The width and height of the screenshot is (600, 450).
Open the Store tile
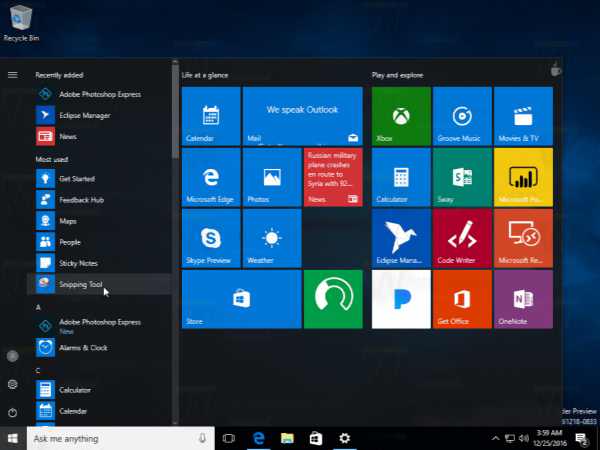click(241, 299)
